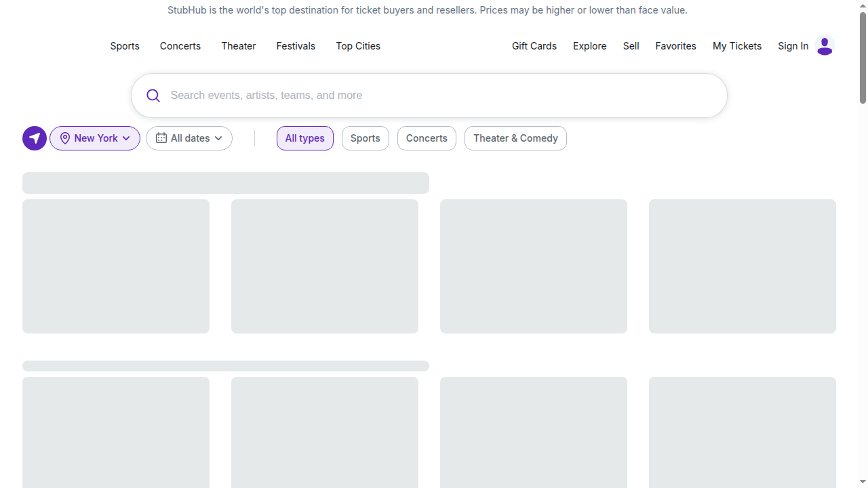Open the user profile avatar icon
Screen dimensions: 868x488
coord(825,46)
